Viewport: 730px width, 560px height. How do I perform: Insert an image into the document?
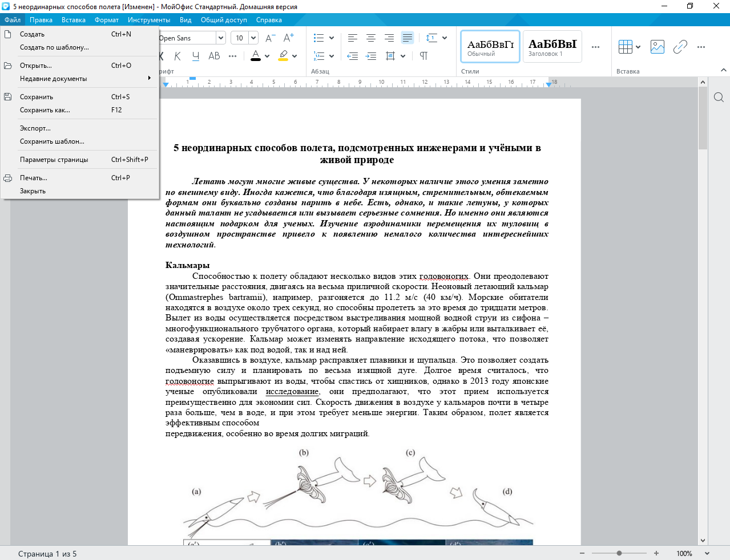[658, 47]
